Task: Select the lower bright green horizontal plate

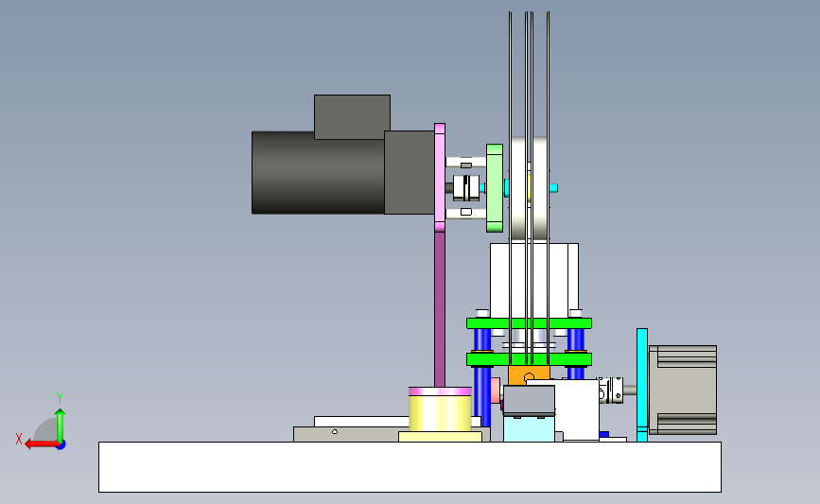Action: pyautogui.click(x=529, y=359)
